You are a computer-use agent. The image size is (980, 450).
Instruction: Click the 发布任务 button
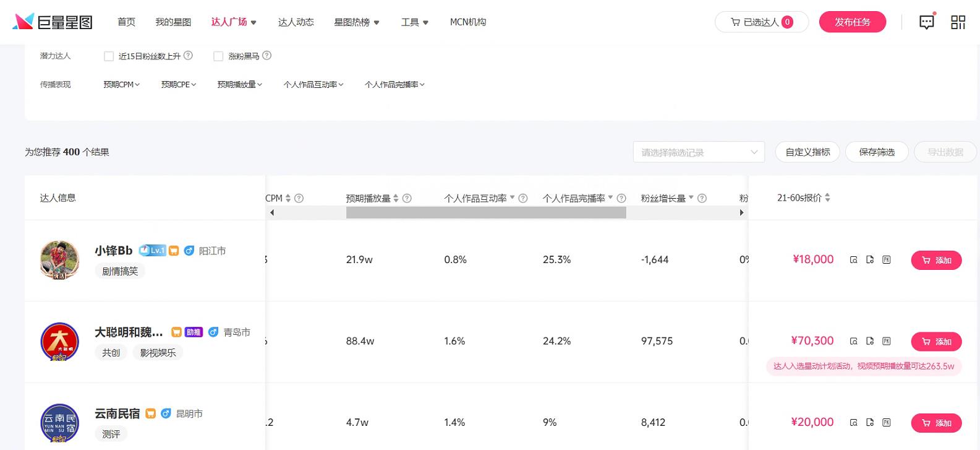coord(852,22)
